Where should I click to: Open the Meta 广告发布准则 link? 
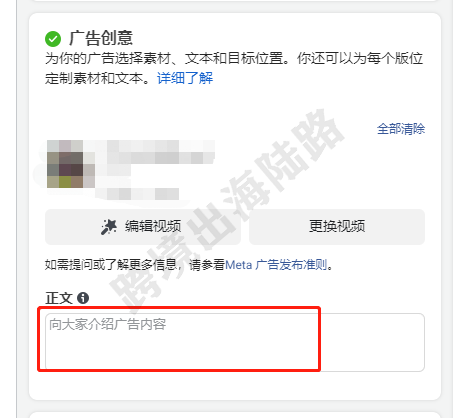276,265
